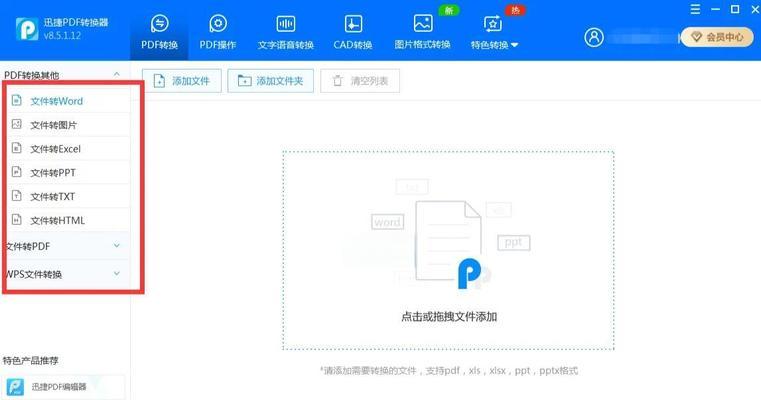Click the PDF转换 swap arrows icon
761x400 pixels.
[x=159, y=23]
